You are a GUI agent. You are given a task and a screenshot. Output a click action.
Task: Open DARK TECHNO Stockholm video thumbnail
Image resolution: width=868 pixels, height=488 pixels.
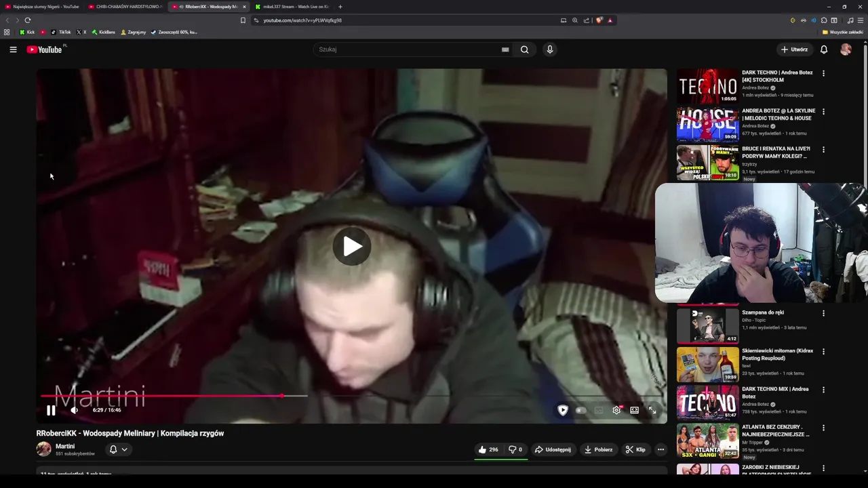(707, 86)
